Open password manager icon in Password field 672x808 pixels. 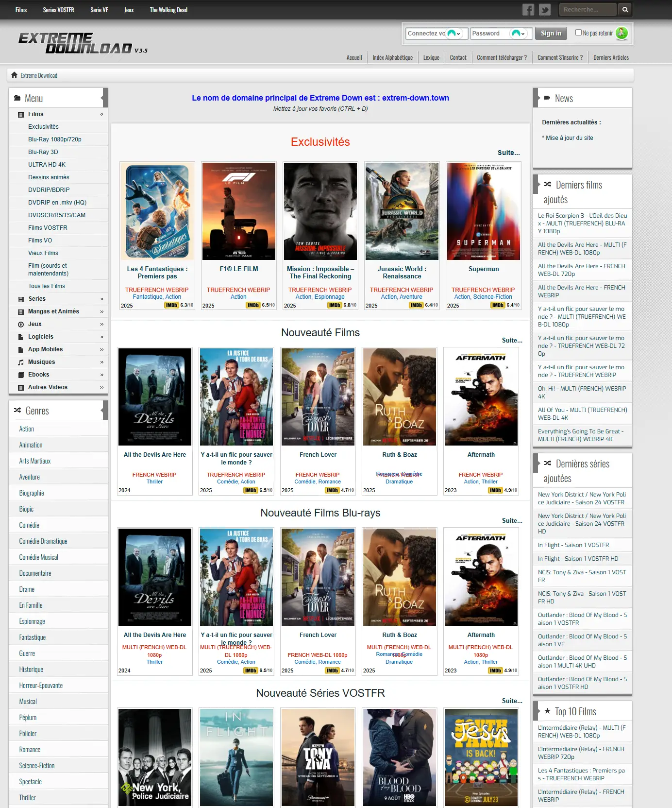518,34
